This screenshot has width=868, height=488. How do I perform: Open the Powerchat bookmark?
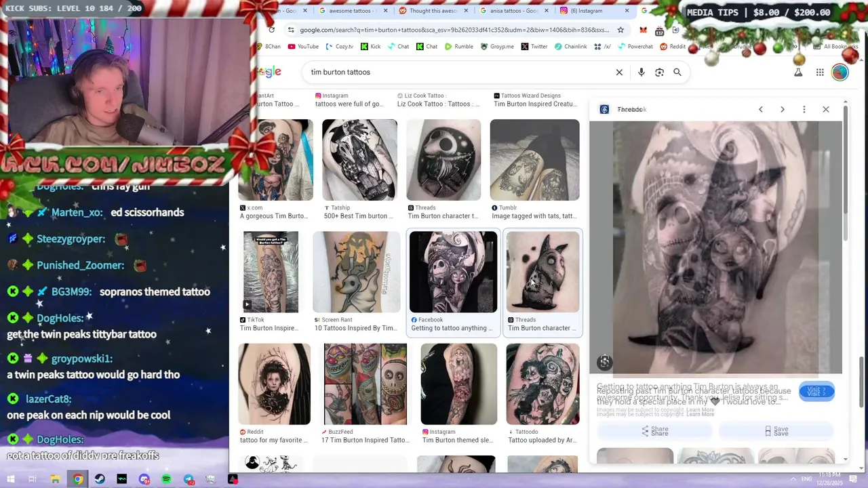(635, 47)
